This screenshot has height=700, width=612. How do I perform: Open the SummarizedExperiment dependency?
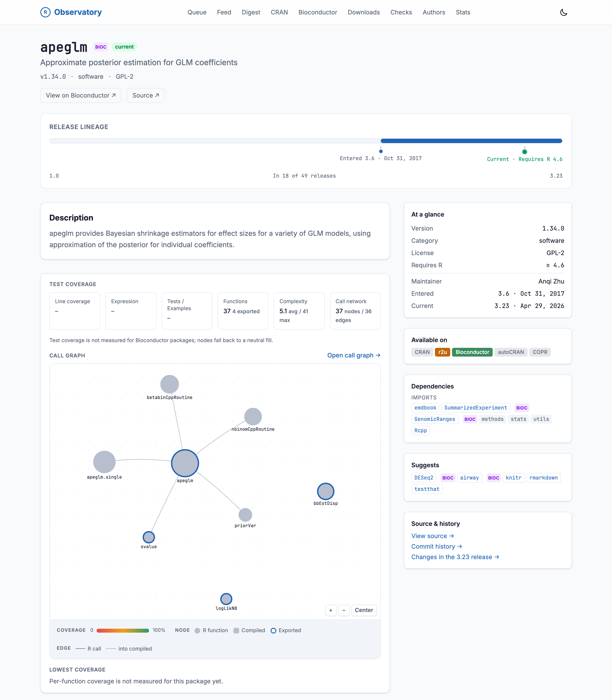pyautogui.click(x=475, y=408)
